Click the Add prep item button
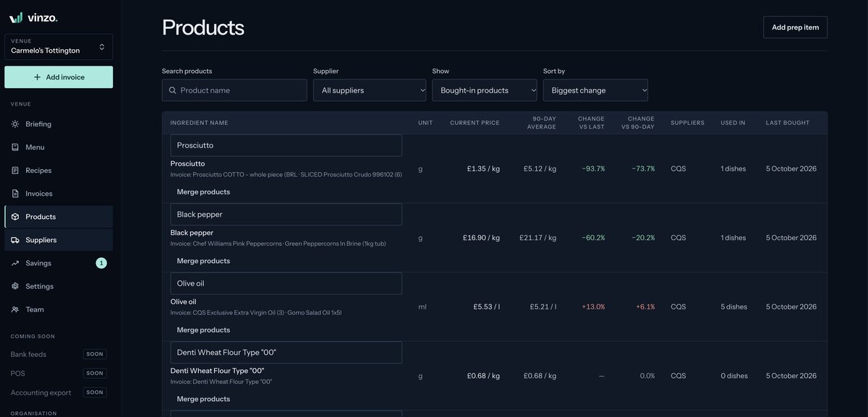The height and width of the screenshot is (417, 868). pyautogui.click(x=795, y=27)
